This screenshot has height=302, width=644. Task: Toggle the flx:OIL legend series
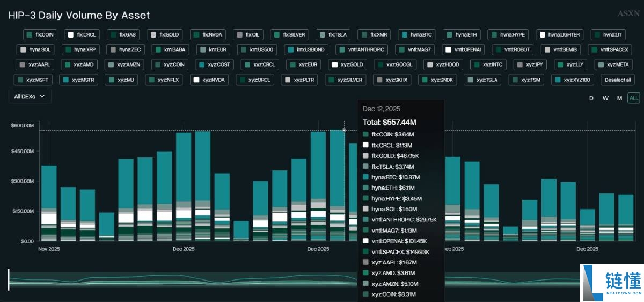[248, 35]
